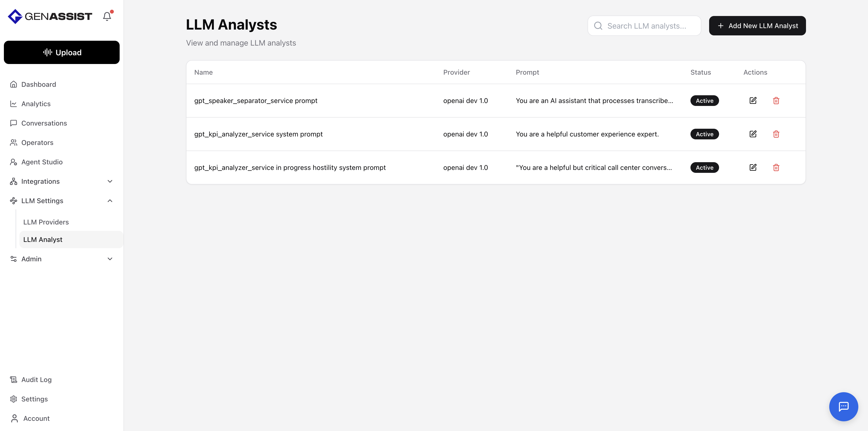Focus the Search LLM analysts field
The height and width of the screenshot is (431, 868).
646,26
